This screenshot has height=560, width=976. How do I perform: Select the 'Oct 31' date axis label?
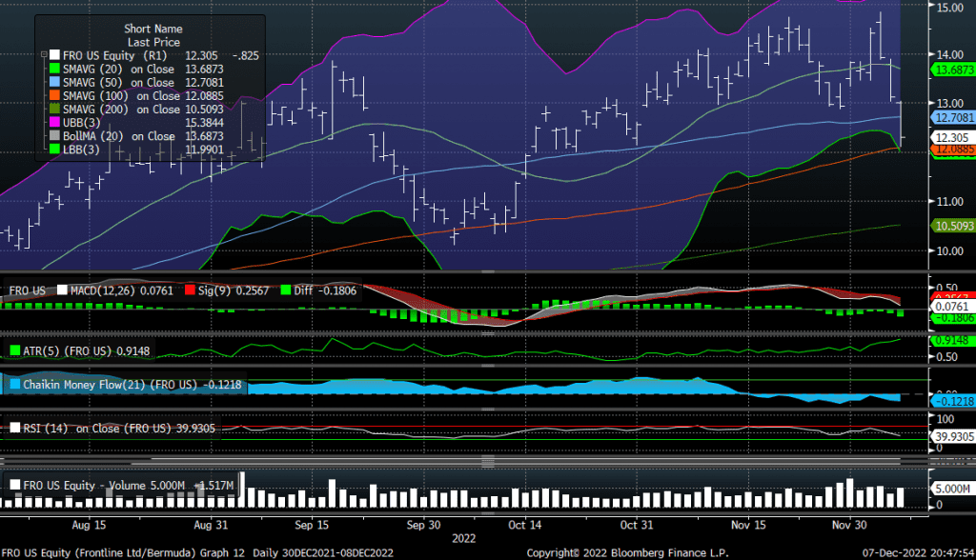[637, 525]
